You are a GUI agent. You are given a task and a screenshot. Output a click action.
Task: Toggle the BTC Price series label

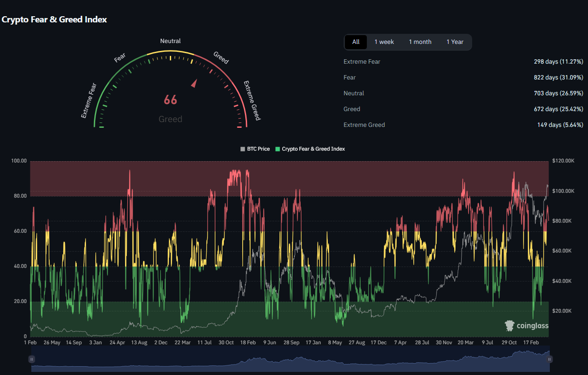click(258, 149)
